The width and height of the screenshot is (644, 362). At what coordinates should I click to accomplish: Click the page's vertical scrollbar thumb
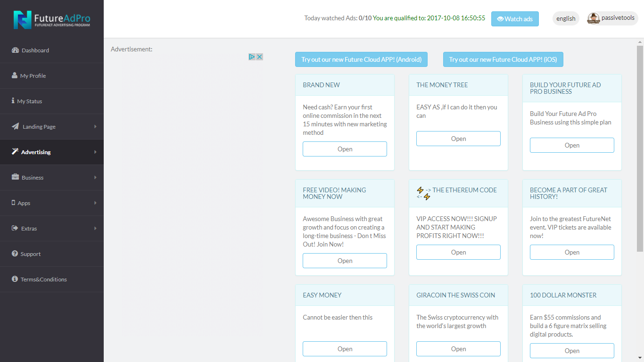[x=640, y=148]
